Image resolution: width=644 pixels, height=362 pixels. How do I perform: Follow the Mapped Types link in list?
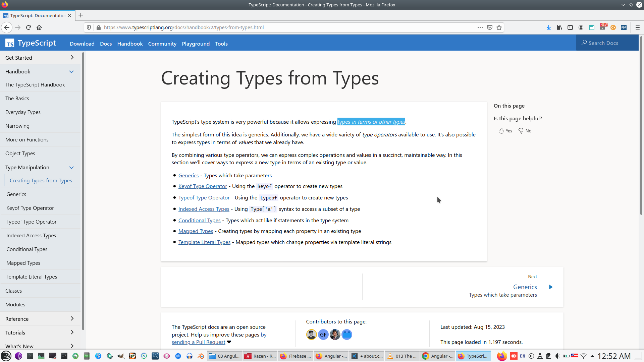coord(196,231)
